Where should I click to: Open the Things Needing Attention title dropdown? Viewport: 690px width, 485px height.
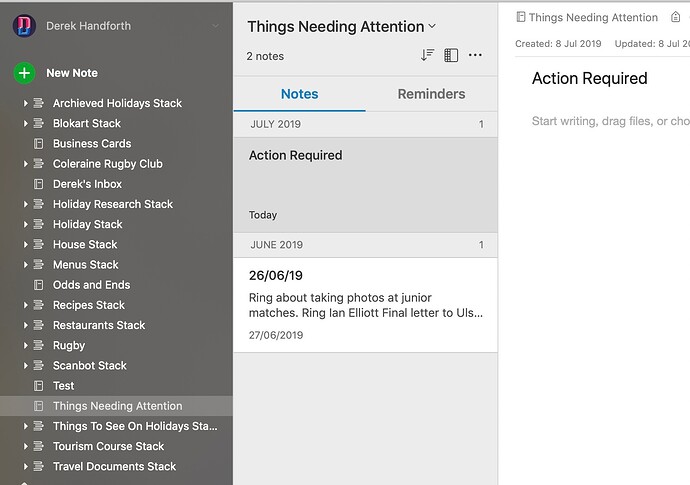tap(432, 26)
